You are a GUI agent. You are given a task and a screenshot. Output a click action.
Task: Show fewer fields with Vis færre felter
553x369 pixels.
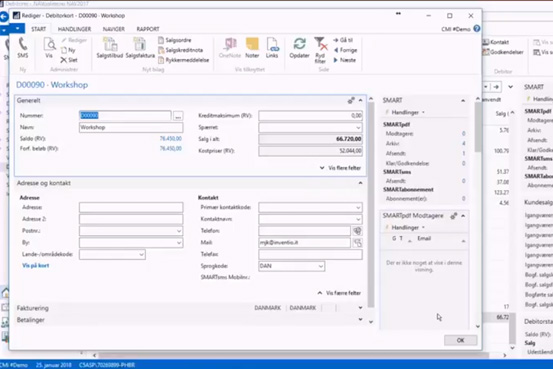pos(339,293)
